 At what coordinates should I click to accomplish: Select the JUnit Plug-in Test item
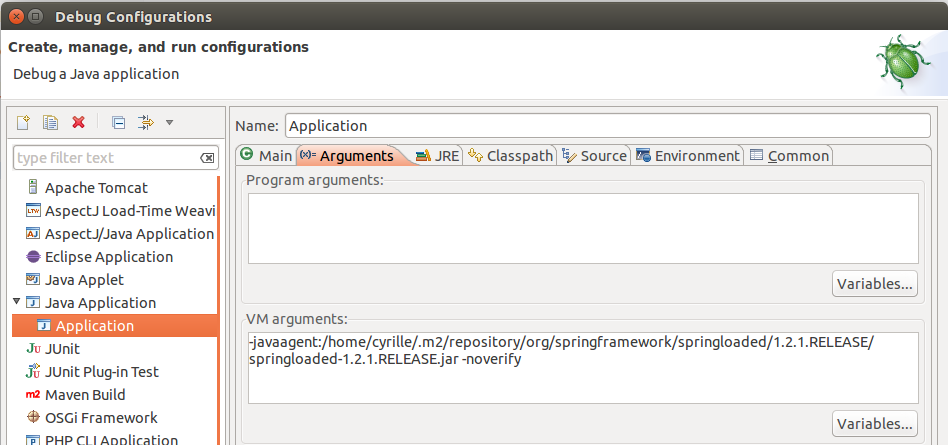pos(102,371)
